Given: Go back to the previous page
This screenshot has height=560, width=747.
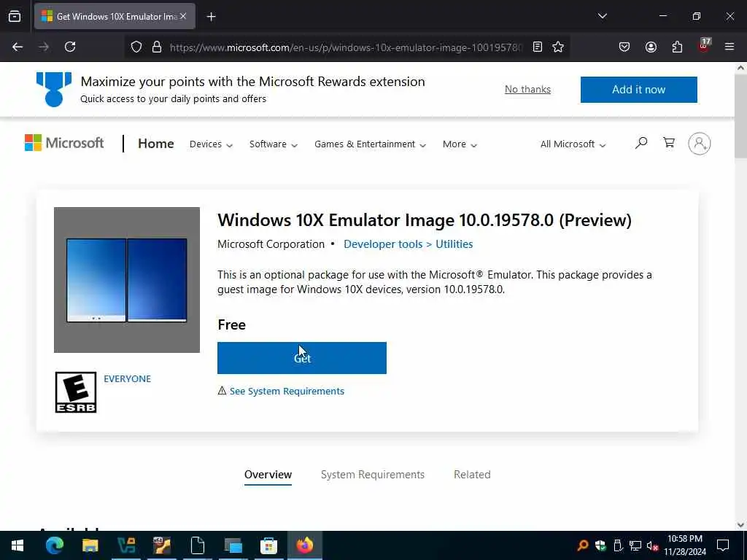Looking at the screenshot, I should (x=18, y=47).
